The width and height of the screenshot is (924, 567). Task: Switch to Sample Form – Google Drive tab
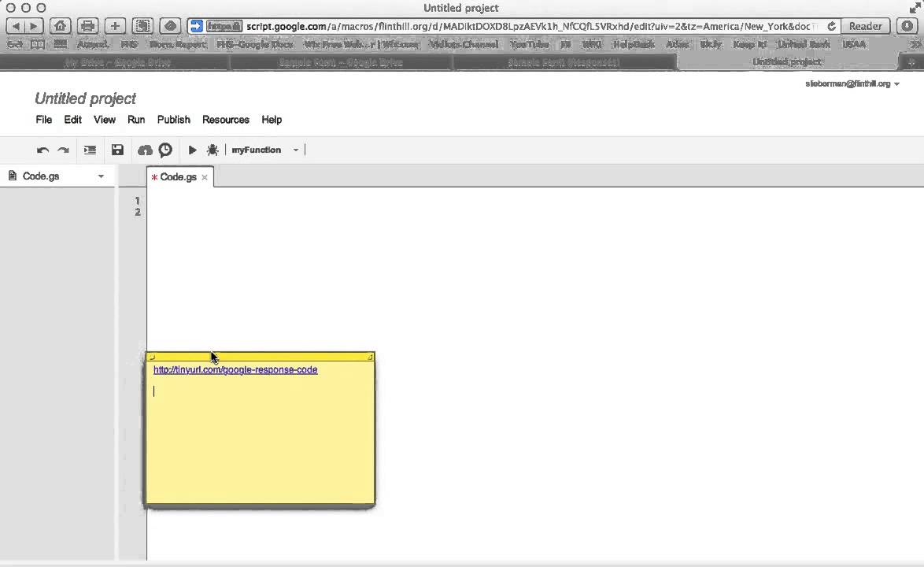(341, 62)
